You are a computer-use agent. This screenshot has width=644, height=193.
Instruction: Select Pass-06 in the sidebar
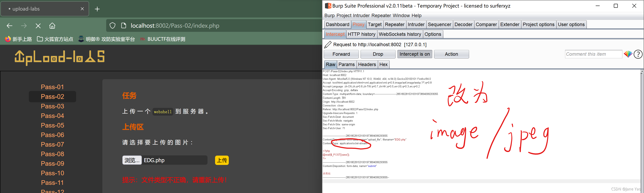click(52, 135)
